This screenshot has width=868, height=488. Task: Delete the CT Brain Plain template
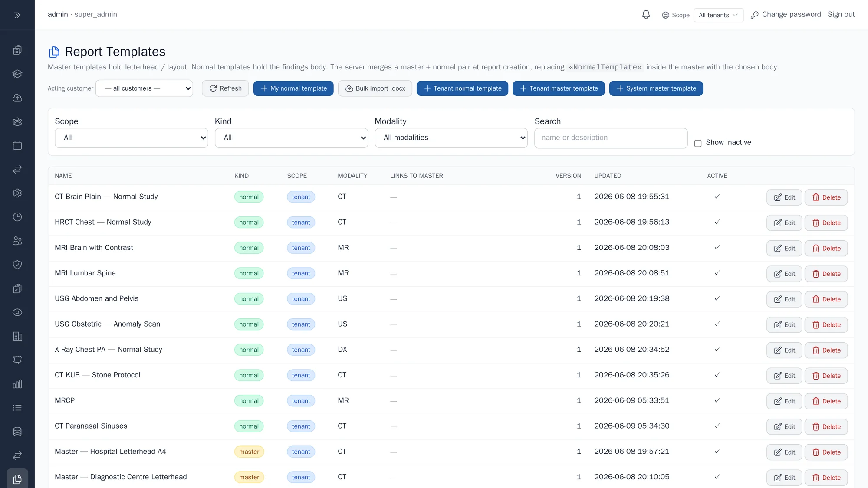click(826, 197)
